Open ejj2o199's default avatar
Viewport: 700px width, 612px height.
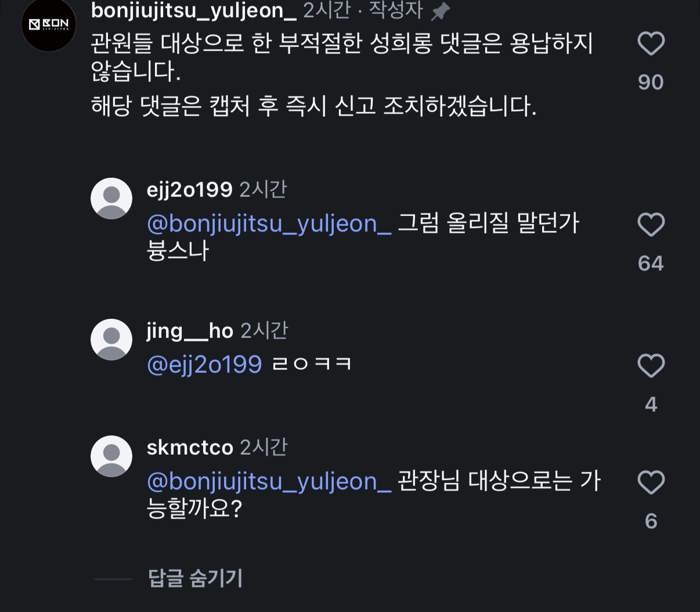coord(111,199)
